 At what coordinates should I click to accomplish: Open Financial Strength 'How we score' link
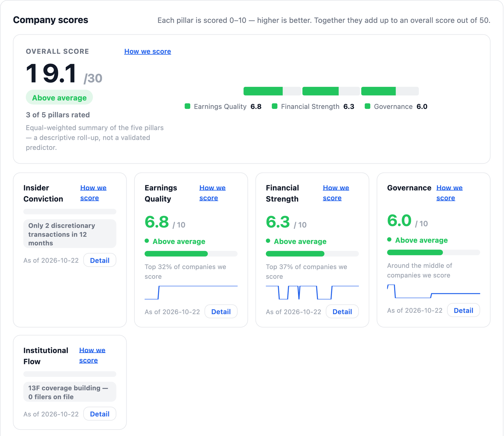336,193
